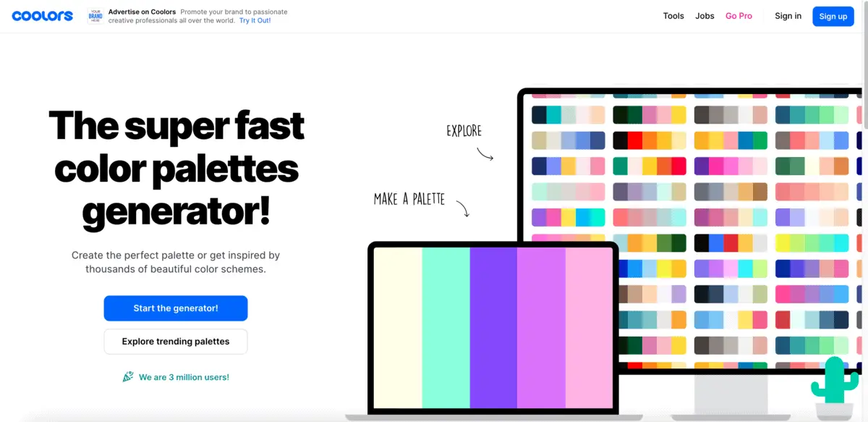Open Explore trending palettes button
Image resolution: width=868 pixels, height=422 pixels.
(176, 342)
